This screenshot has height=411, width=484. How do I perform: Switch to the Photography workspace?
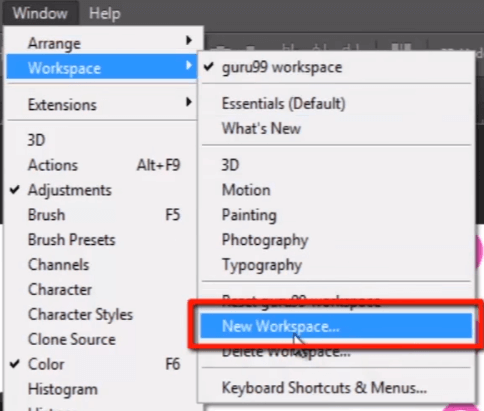point(336,240)
